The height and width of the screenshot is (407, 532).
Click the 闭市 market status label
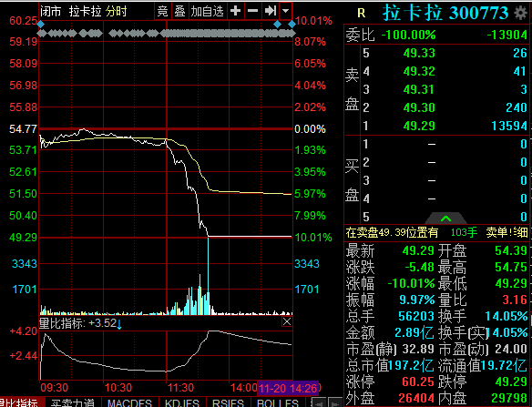(x=50, y=12)
